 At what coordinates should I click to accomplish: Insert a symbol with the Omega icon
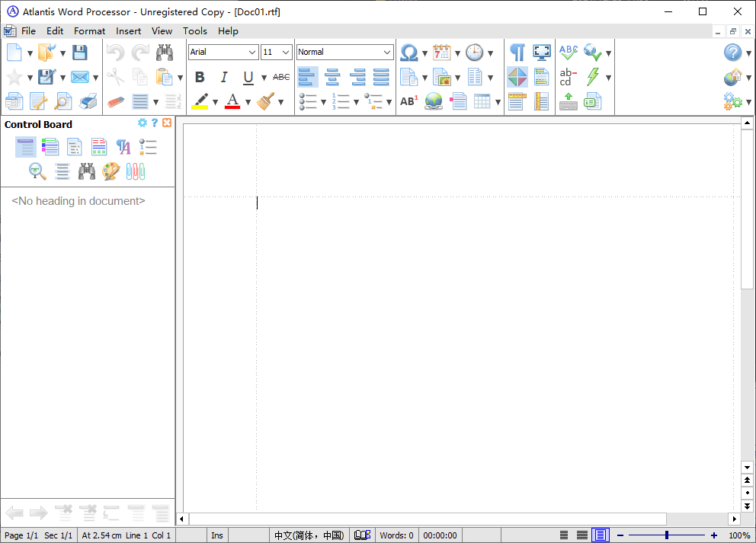pos(409,53)
